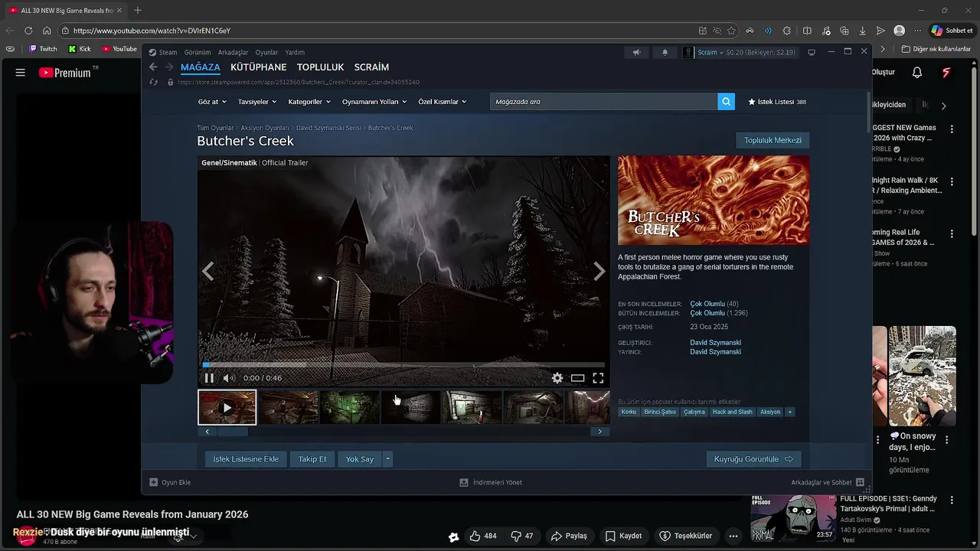This screenshot has height=551, width=980.
Task: Switch Steam to Big Picture mode icon
Action: (x=812, y=52)
